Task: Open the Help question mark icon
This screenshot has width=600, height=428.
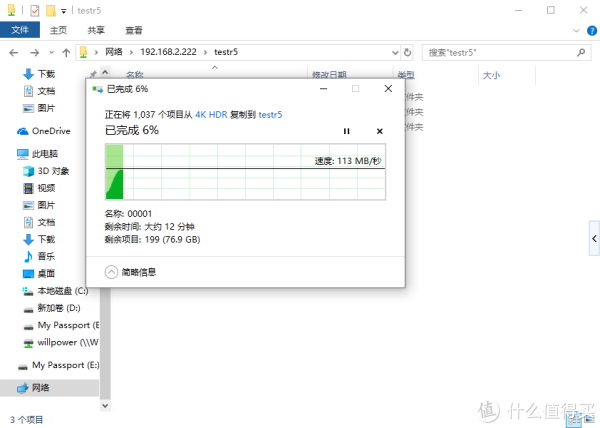Action: [x=590, y=30]
